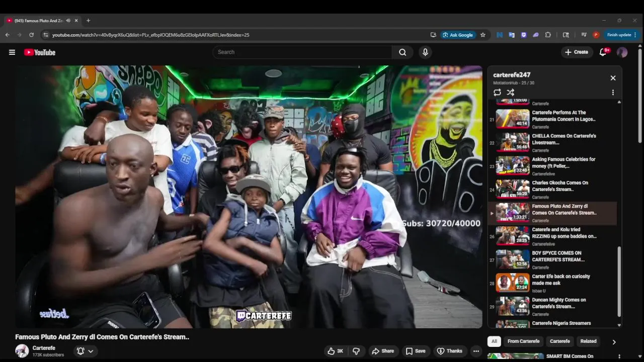Select current playlist item Famous Pluto And Zerry dl

(552, 213)
